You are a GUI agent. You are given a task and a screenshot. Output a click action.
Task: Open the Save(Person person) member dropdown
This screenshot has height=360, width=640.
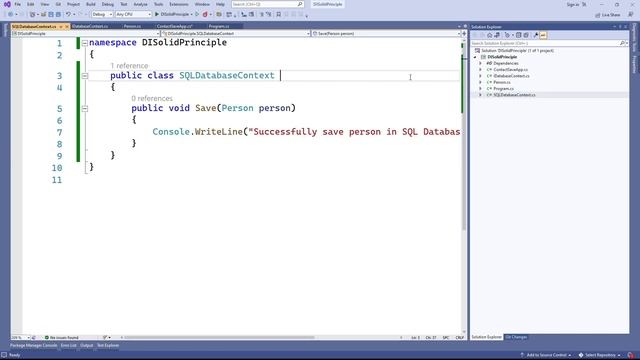[x=386, y=33]
